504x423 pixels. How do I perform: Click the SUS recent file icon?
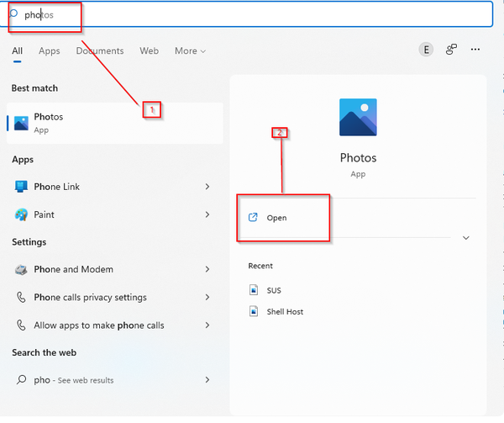click(x=254, y=290)
